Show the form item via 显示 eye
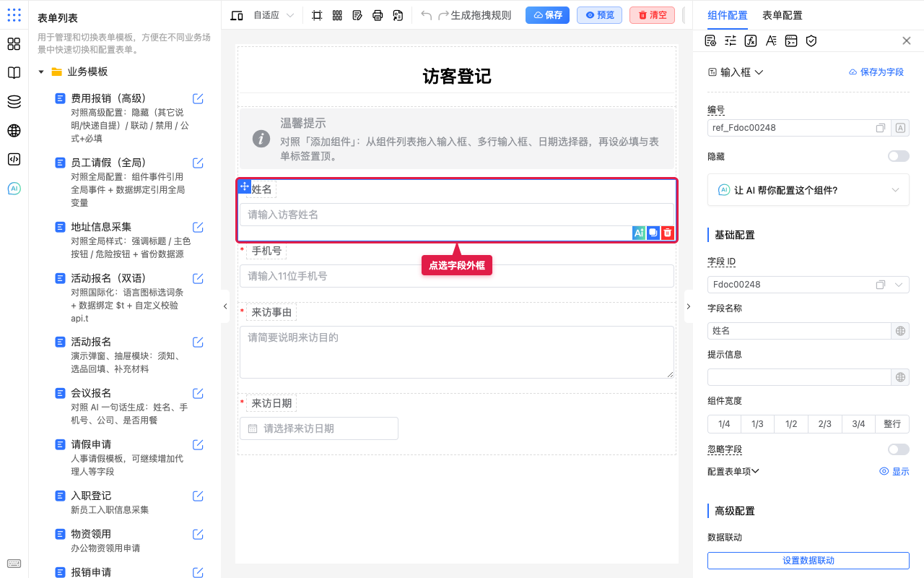 (x=894, y=471)
